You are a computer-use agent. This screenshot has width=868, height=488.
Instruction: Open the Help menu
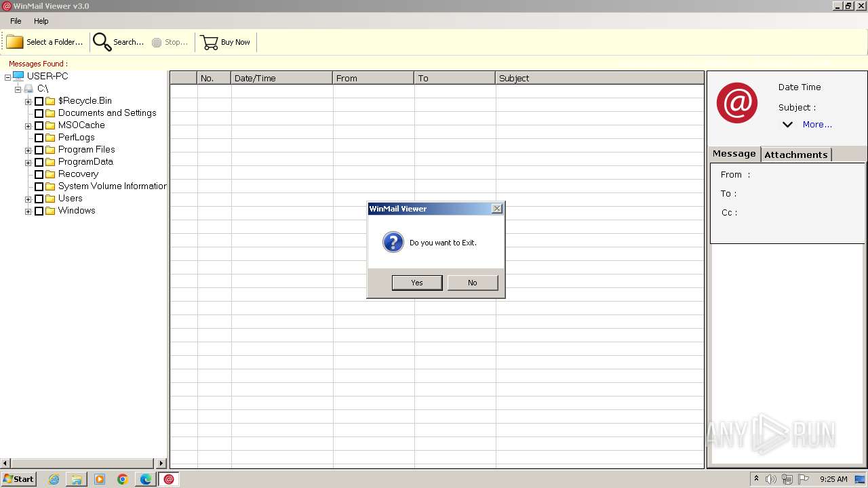coord(41,21)
